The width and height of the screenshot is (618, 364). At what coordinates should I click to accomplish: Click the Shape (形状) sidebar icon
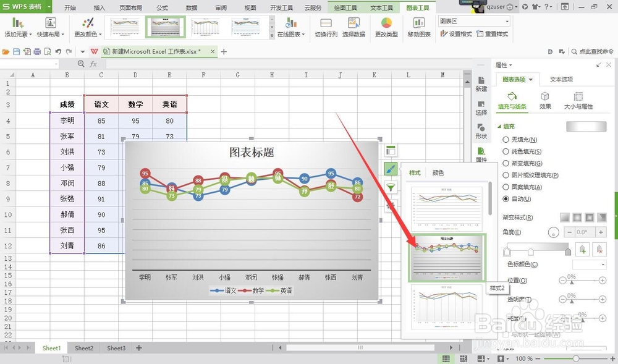tap(481, 131)
